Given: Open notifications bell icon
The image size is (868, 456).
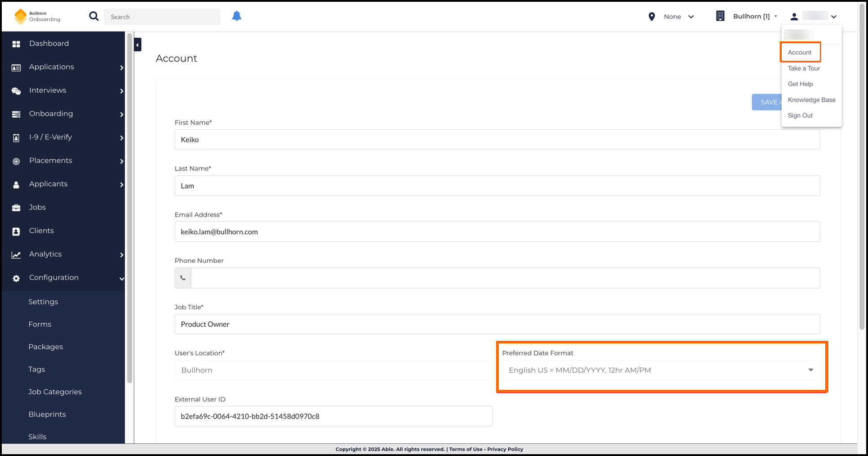Looking at the screenshot, I should pyautogui.click(x=236, y=16).
